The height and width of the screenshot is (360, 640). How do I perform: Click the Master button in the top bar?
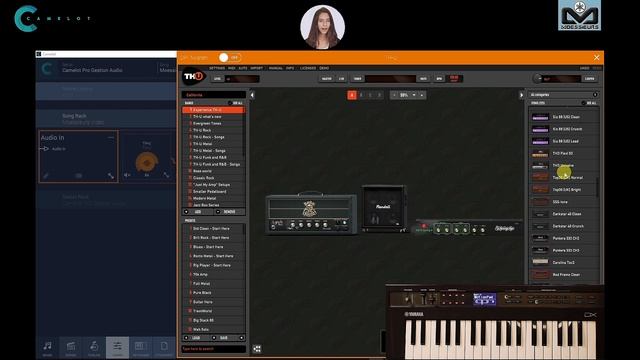(x=327, y=79)
